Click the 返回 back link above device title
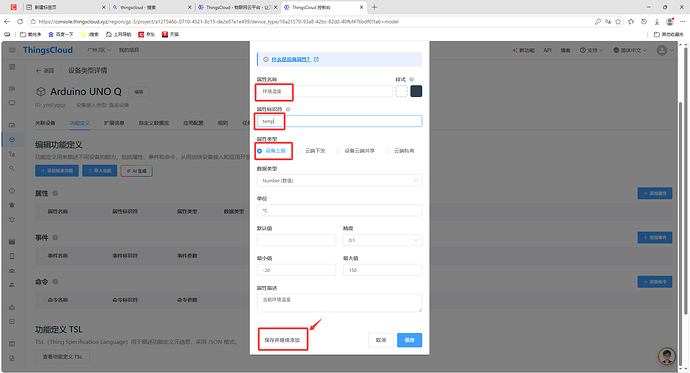The image size is (690, 373). pyautogui.click(x=45, y=70)
